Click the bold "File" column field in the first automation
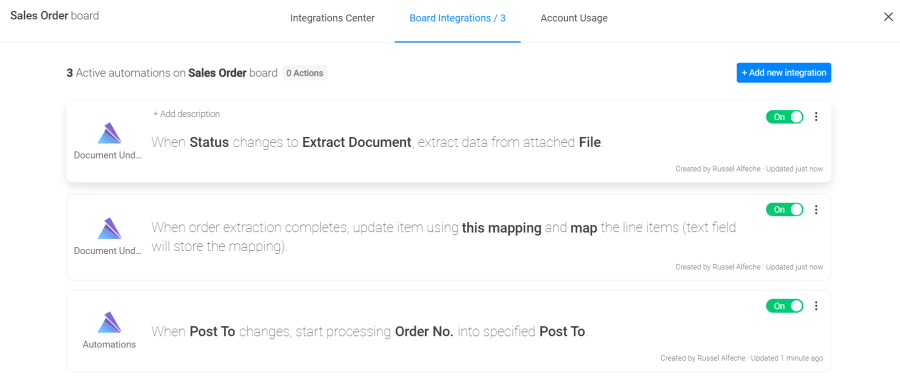The image size is (900, 381). tap(590, 142)
